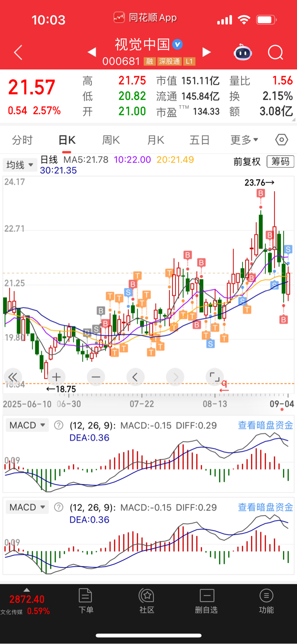Zoom out the K-line chart with minus

point(96,377)
